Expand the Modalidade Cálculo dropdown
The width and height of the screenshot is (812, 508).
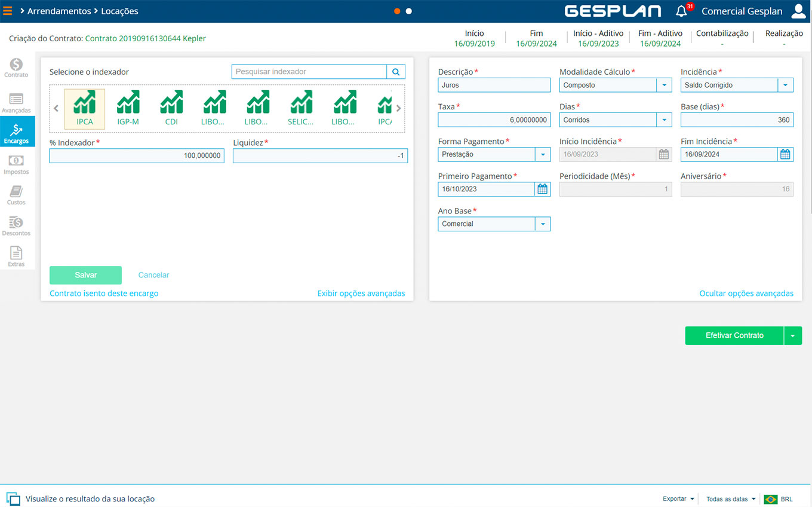point(664,85)
